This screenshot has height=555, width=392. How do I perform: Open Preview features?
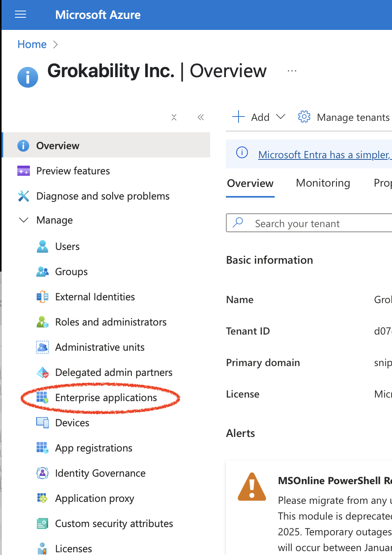pyautogui.click(x=73, y=171)
